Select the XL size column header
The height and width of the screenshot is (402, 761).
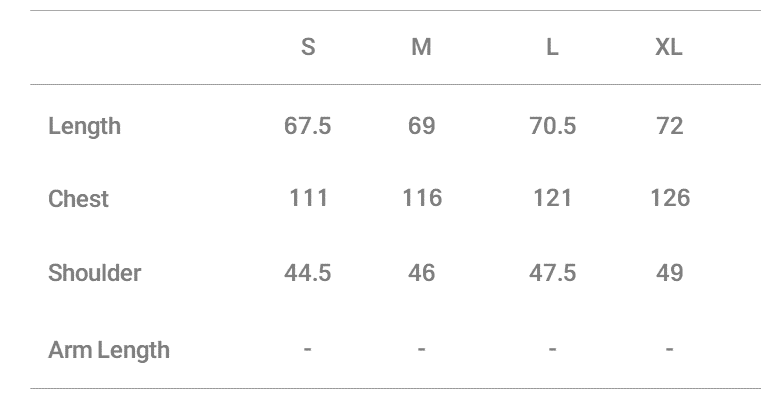pyautogui.click(x=669, y=47)
